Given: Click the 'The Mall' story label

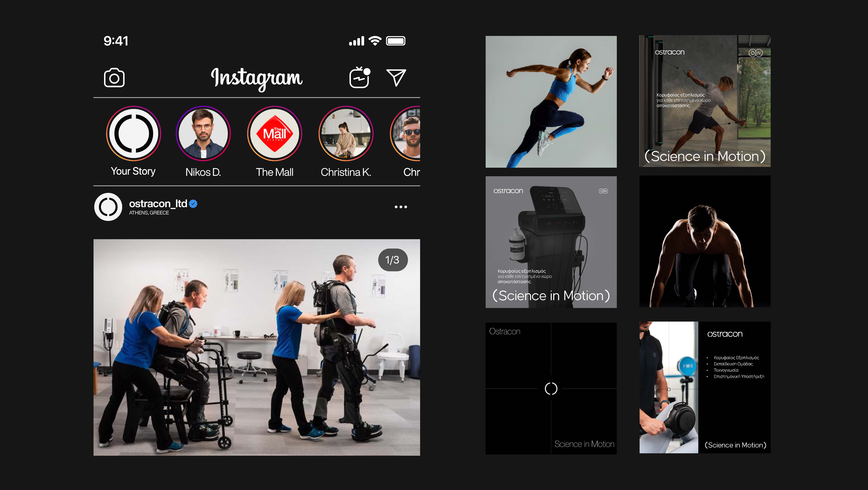Looking at the screenshot, I should click(275, 172).
